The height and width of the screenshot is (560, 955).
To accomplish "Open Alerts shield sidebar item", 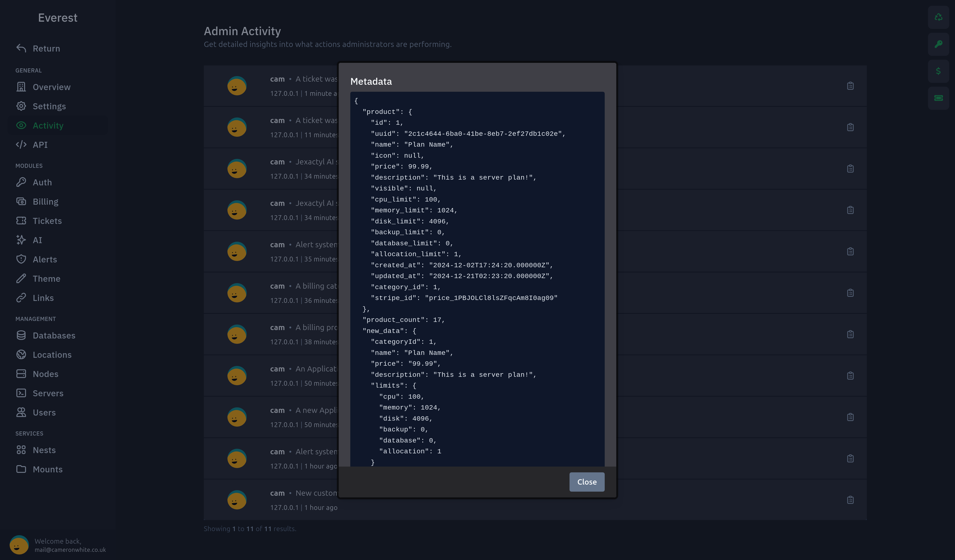I will point(44,259).
